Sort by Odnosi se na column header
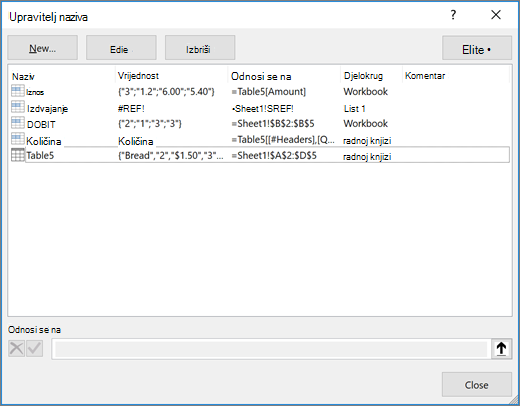The height and width of the screenshot is (406, 520). (x=261, y=76)
